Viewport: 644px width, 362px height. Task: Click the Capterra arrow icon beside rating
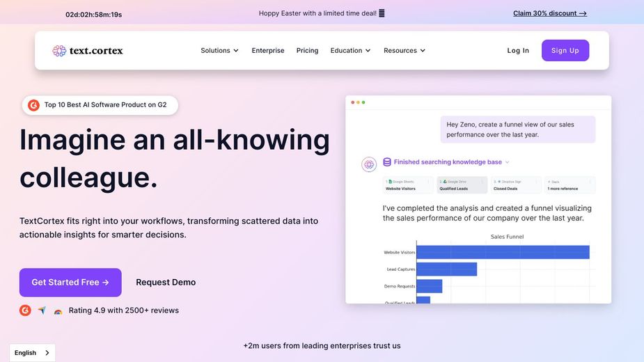(42, 310)
